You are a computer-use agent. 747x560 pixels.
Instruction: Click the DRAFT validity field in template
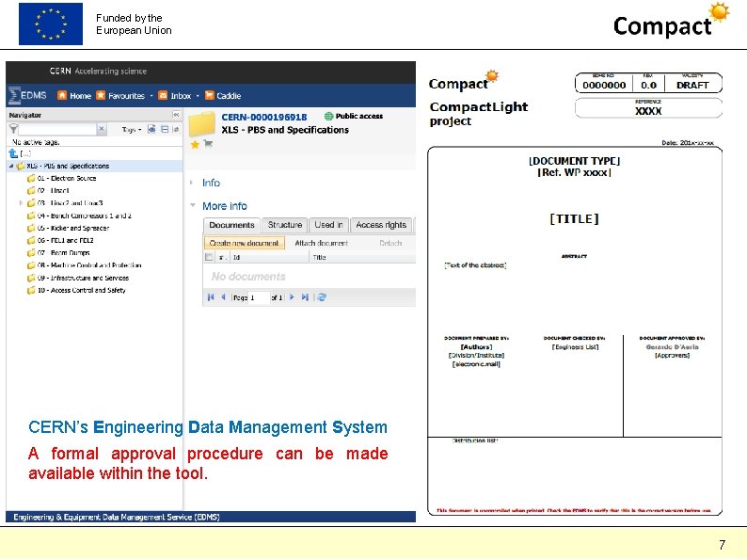click(x=692, y=86)
